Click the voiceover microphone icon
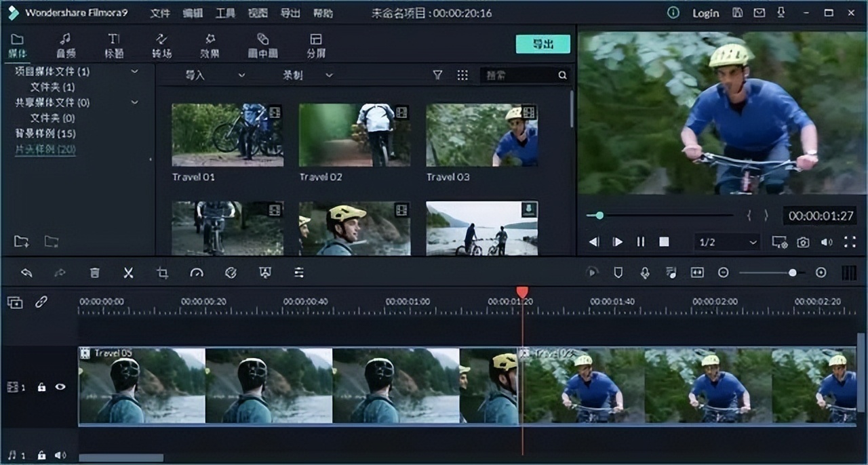The height and width of the screenshot is (465, 868). coord(645,272)
